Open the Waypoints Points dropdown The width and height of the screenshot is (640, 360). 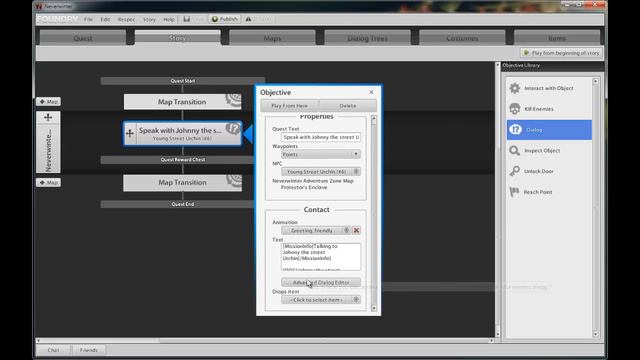(321, 154)
